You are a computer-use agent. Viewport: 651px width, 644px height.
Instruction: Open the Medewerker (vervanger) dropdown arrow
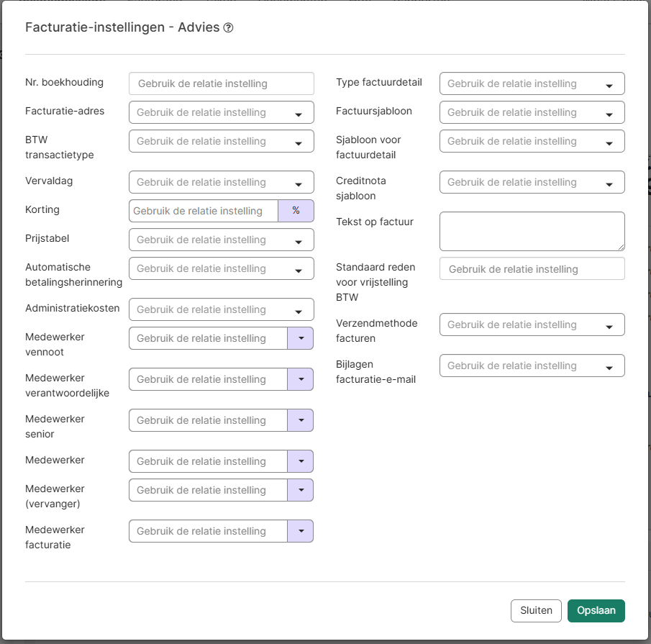pyautogui.click(x=301, y=490)
